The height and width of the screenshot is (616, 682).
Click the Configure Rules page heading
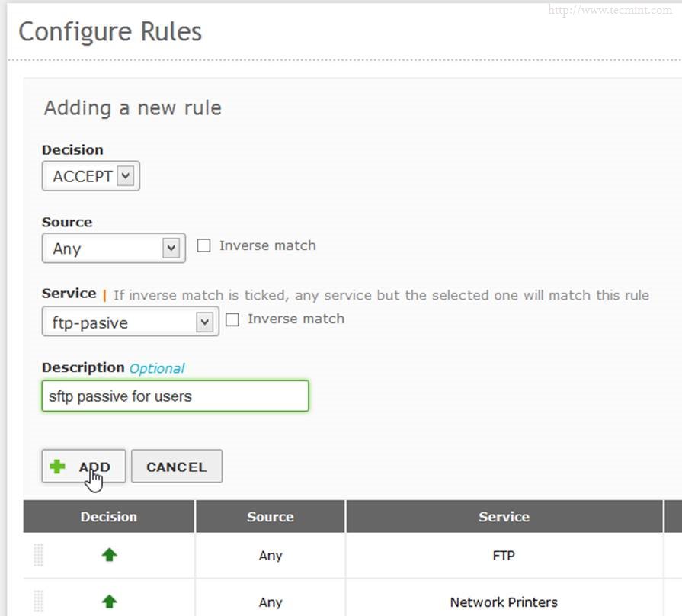pos(110,32)
